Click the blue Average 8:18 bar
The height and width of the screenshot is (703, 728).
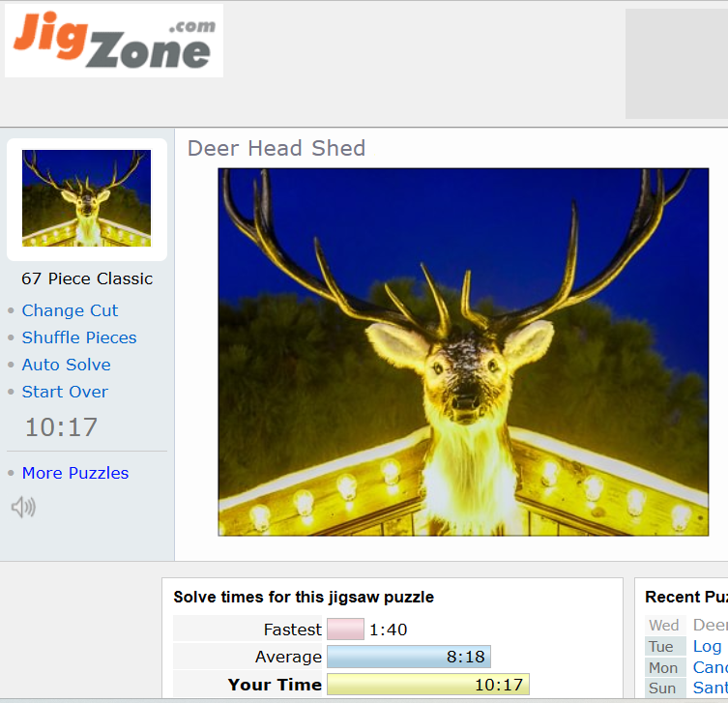click(409, 657)
